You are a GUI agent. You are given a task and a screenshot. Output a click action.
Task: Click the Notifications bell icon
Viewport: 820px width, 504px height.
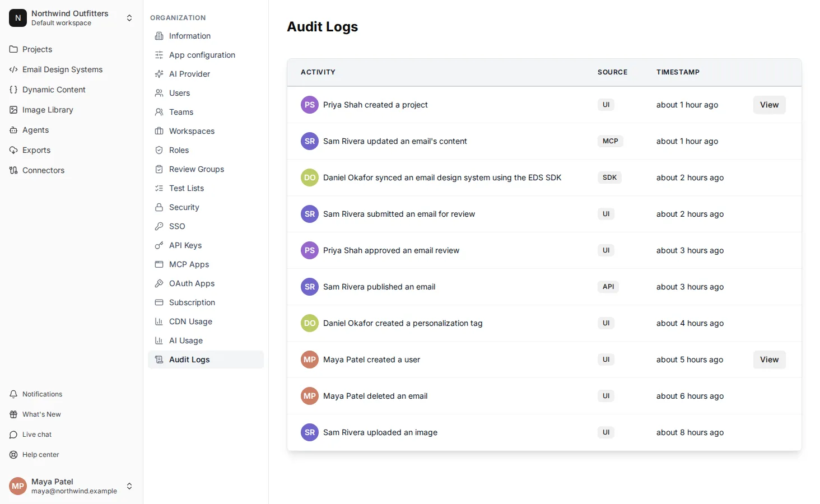pyautogui.click(x=13, y=394)
